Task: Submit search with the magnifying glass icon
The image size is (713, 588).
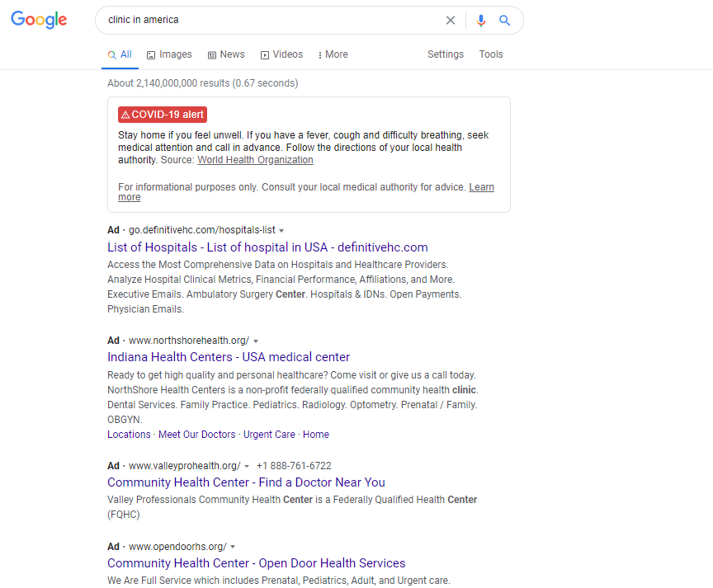Action: 504,21
